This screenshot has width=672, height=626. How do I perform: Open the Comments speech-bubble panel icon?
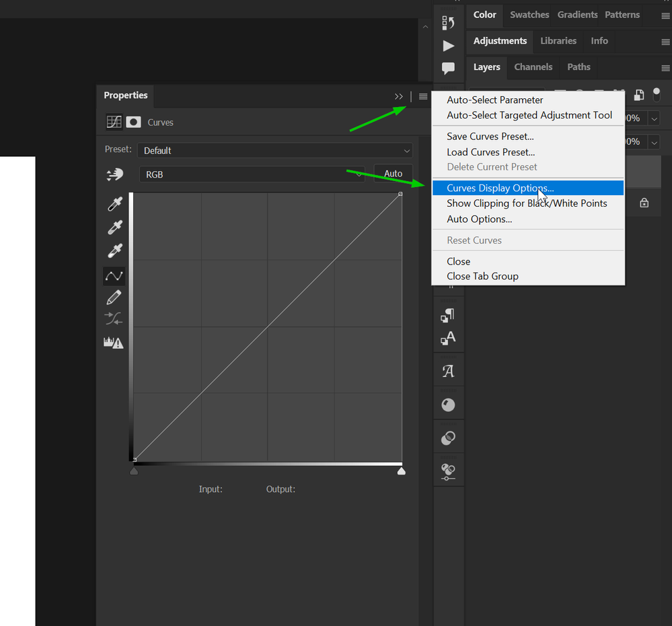click(448, 68)
